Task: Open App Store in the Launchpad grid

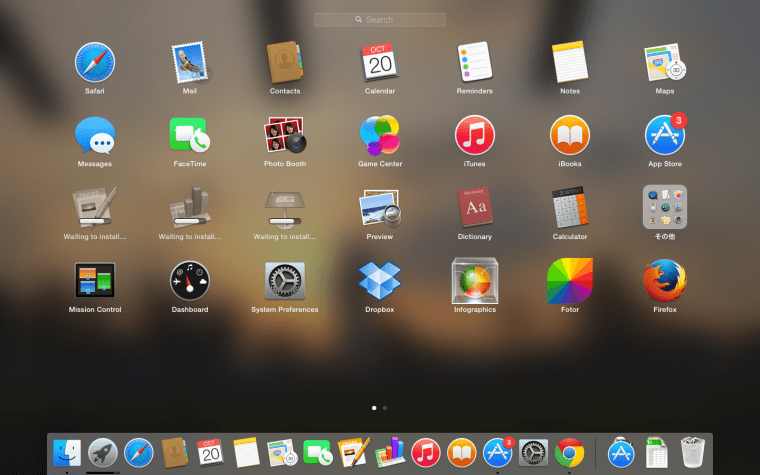Action: [x=665, y=135]
